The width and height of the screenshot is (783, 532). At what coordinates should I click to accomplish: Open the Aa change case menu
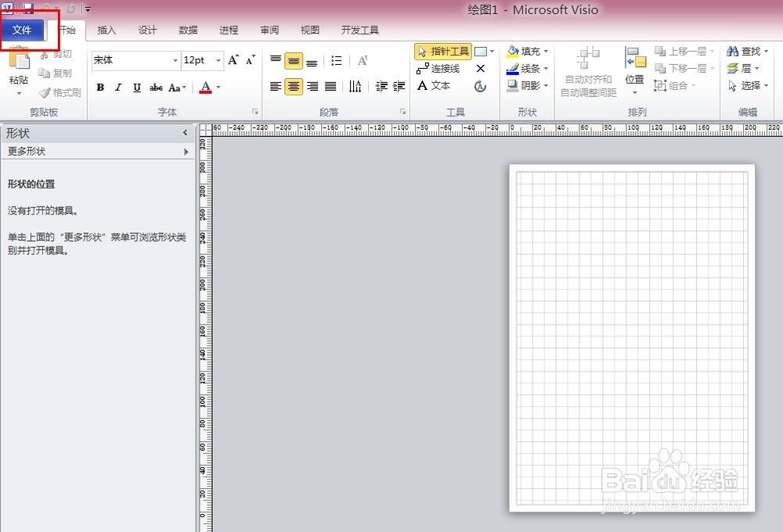(177, 88)
